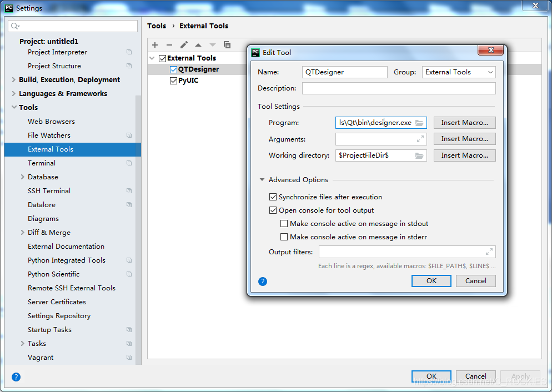Cancel the Edit Tool dialog
Image resolution: width=552 pixels, height=392 pixels.
475,281
